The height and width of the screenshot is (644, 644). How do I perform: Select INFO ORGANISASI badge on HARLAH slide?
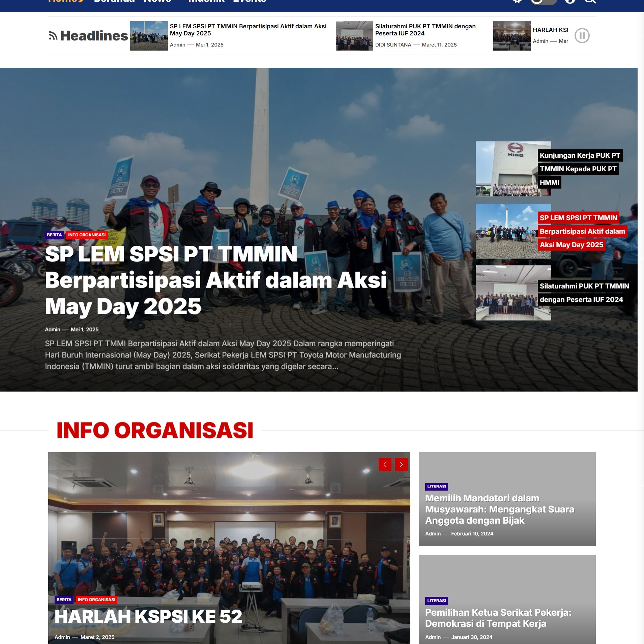[96, 600]
